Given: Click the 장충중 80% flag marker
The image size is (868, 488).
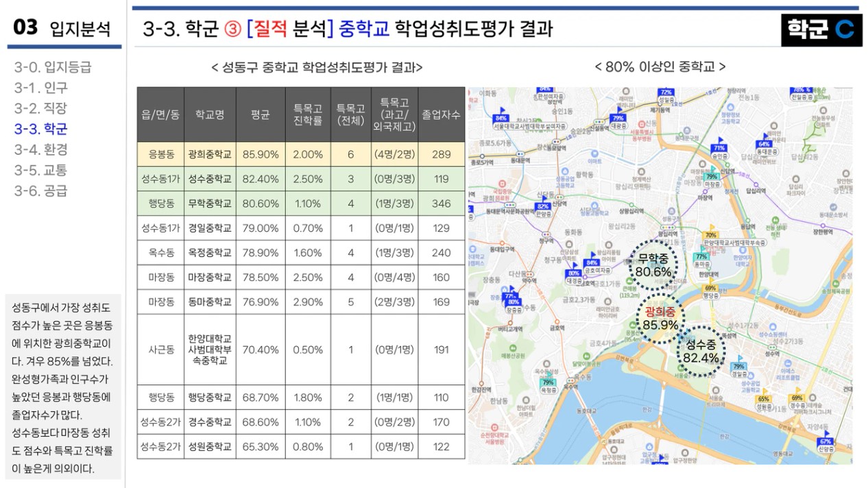Looking at the screenshot, I should point(513,304).
